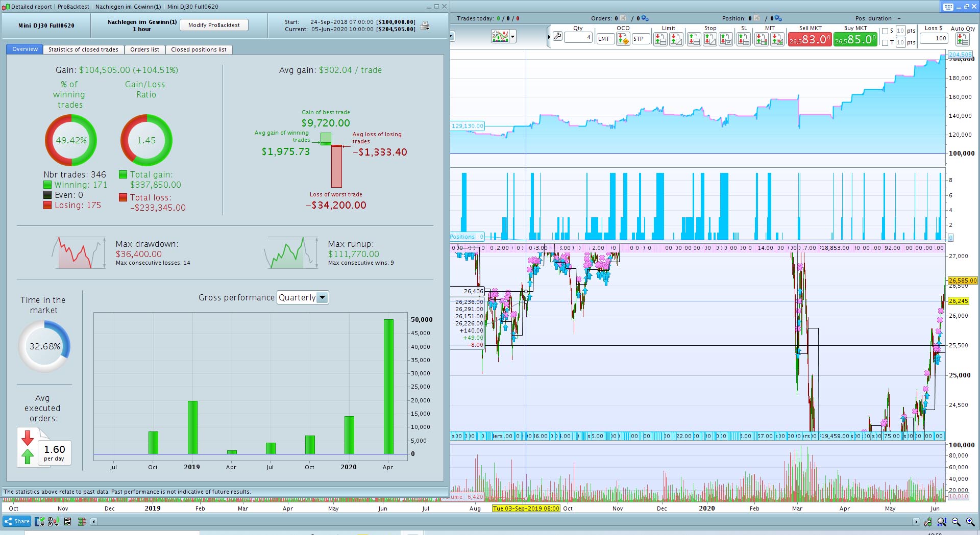This screenshot has width=980, height=535.
Task: Click the Loss $ input field
Action: pos(934,38)
